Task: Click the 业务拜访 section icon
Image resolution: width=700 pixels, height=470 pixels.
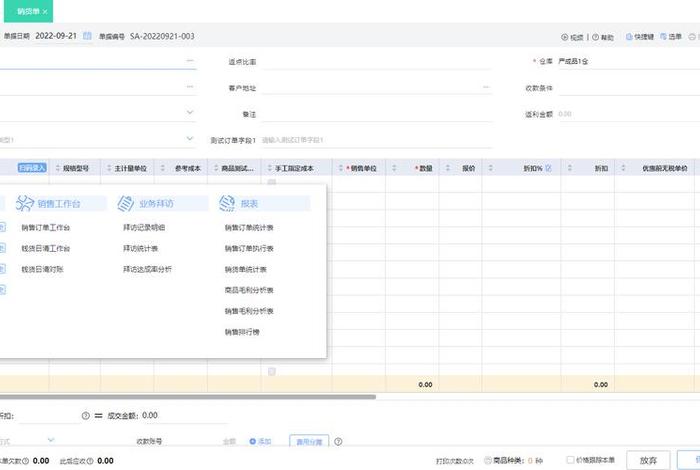Action: [x=125, y=203]
